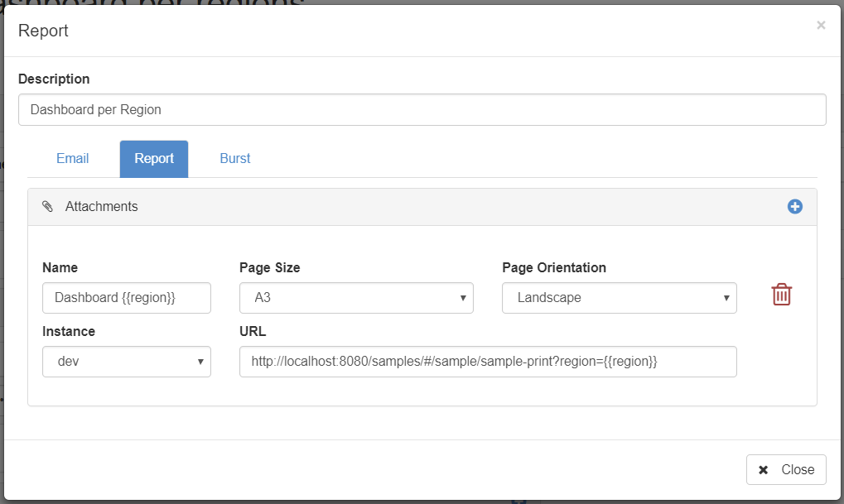Click the Description label above the text field
The width and height of the screenshot is (844, 504).
[54, 79]
